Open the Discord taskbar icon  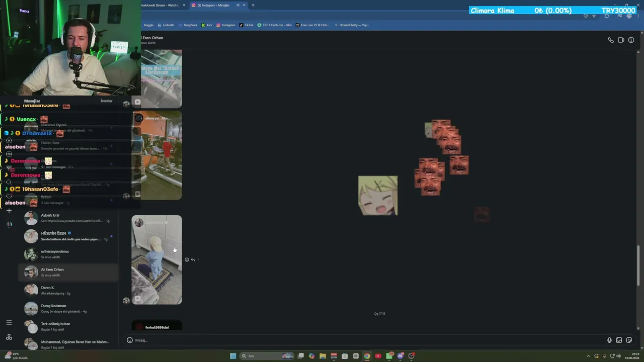(x=400, y=356)
